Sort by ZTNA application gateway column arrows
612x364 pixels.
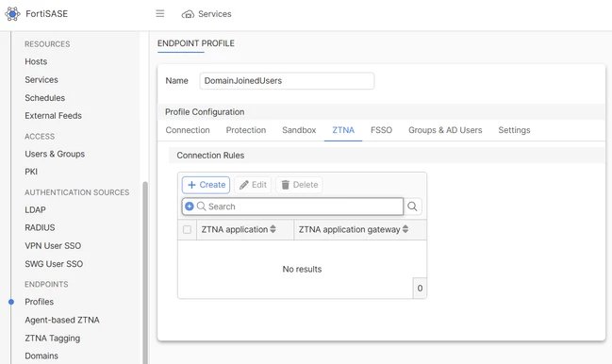(405, 229)
